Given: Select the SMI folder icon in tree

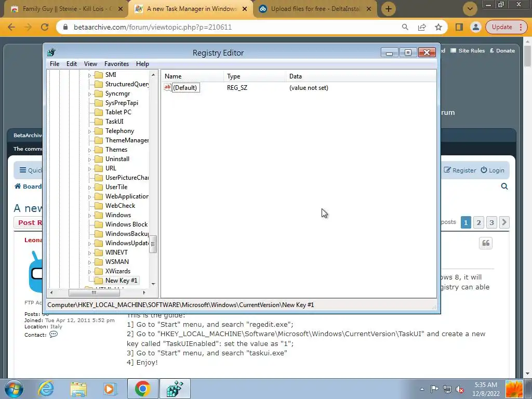Looking at the screenshot, I should [x=99, y=75].
